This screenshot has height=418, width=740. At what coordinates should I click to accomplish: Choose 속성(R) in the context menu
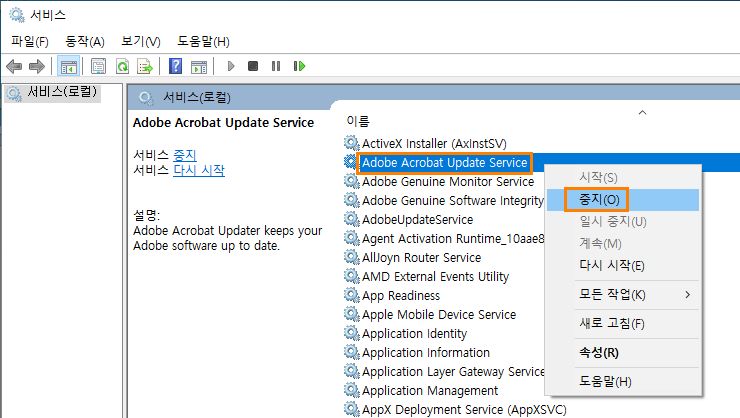pos(622,352)
